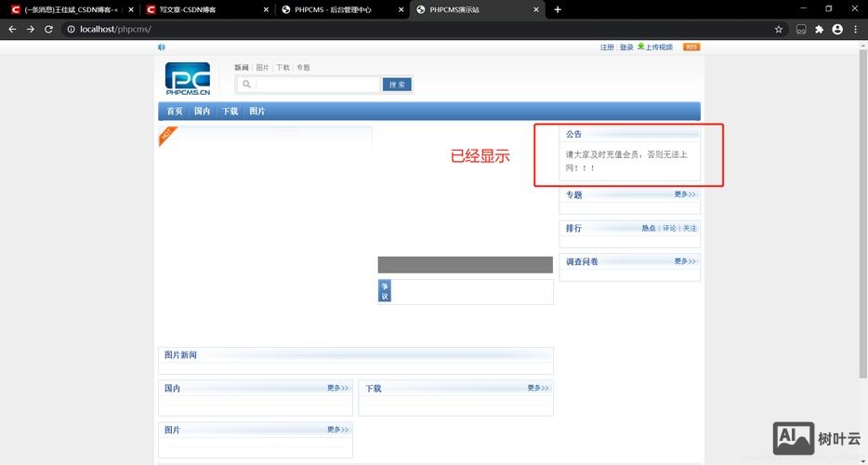868x465 pixels.
Task: Open the browser extensions puzzle icon
Action: [820, 30]
